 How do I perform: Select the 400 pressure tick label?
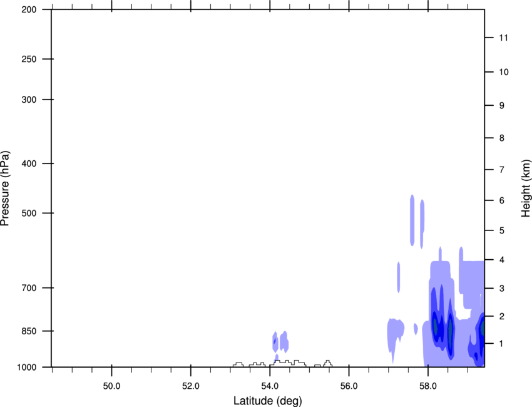(29, 163)
